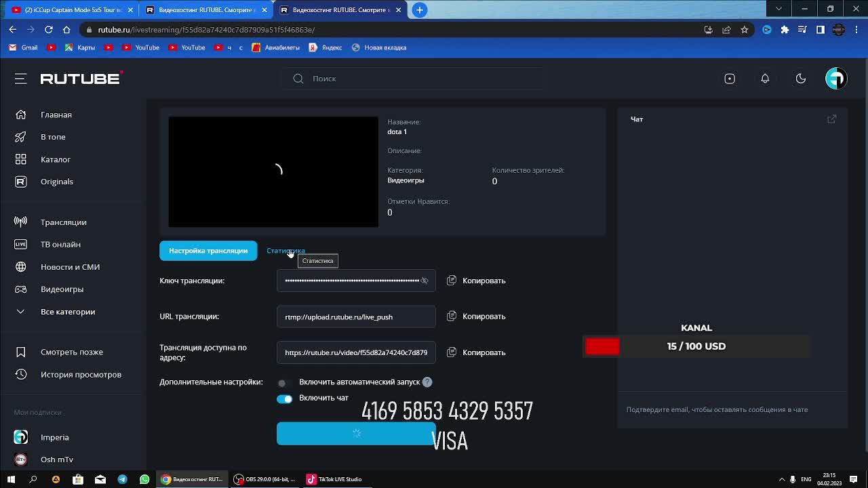
Task: Open the Chrome three-dot menu
Action: tap(856, 30)
